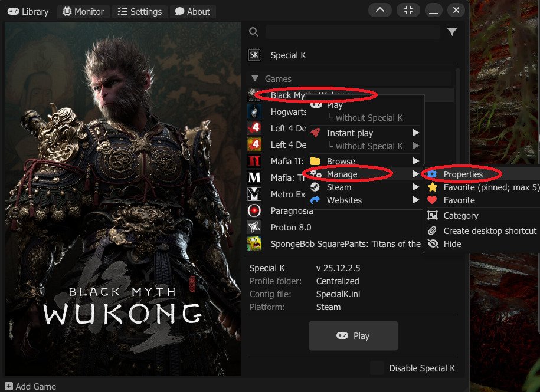This screenshot has height=392, width=540.
Task: Expand the Manage submenu arrow
Action: pyautogui.click(x=416, y=174)
